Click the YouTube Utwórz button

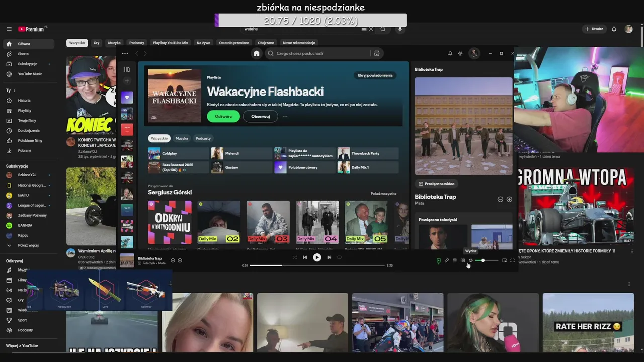click(x=594, y=29)
